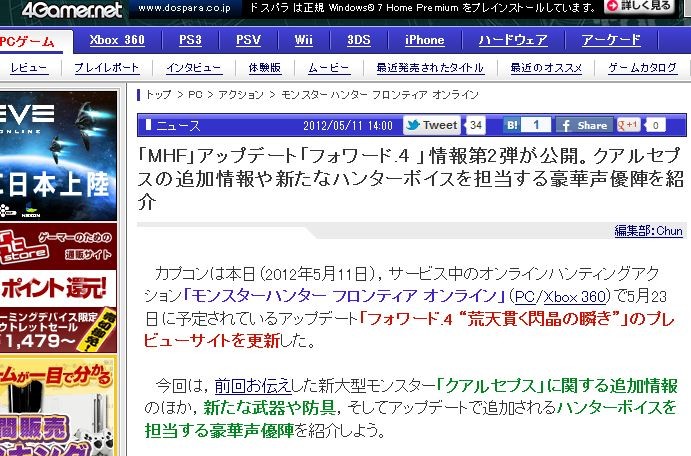Switch to the Xbox 360 tab

[x=117, y=40]
